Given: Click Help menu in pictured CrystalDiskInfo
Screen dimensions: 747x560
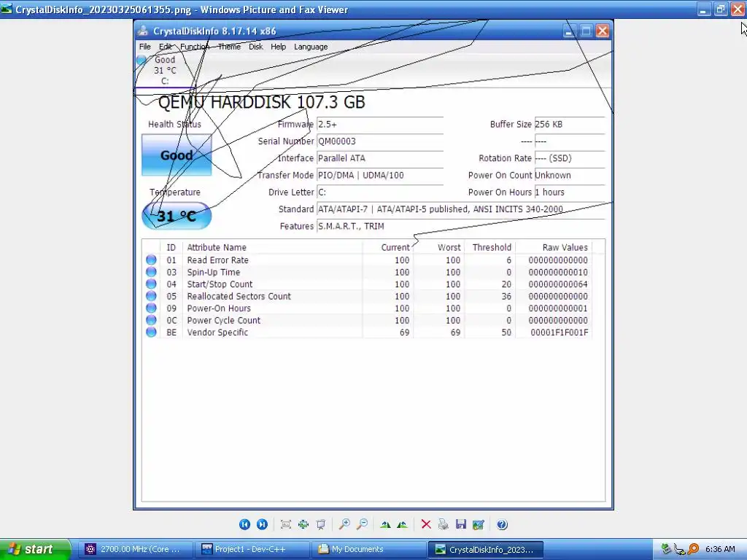Looking at the screenshot, I should pyautogui.click(x=278, y=47).
